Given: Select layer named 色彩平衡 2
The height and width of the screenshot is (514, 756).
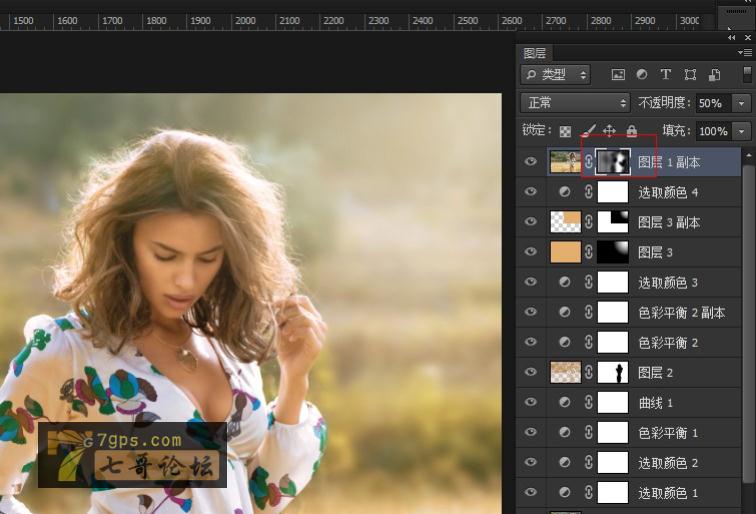Looking at the screenshot, I should pos(668,342).
